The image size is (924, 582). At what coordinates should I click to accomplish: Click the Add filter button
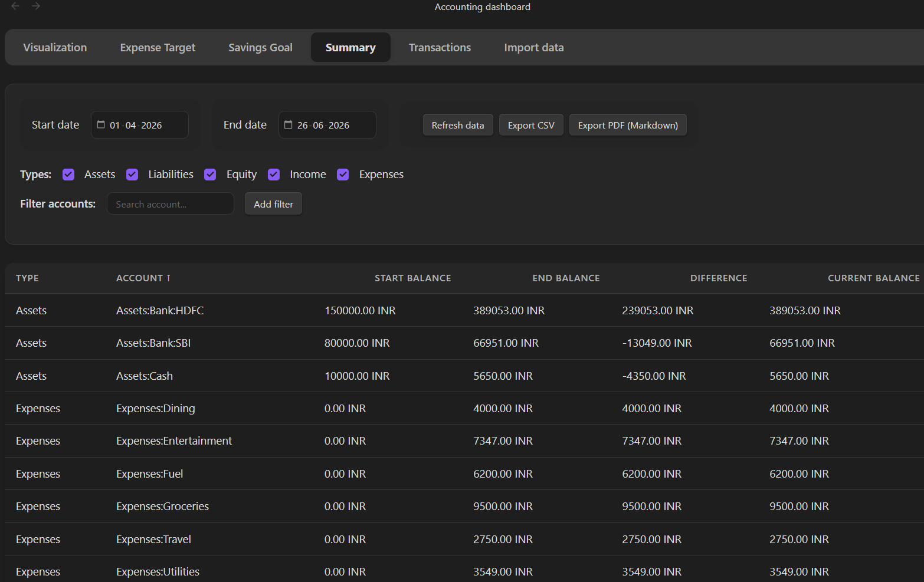click(x=273, y=204)
